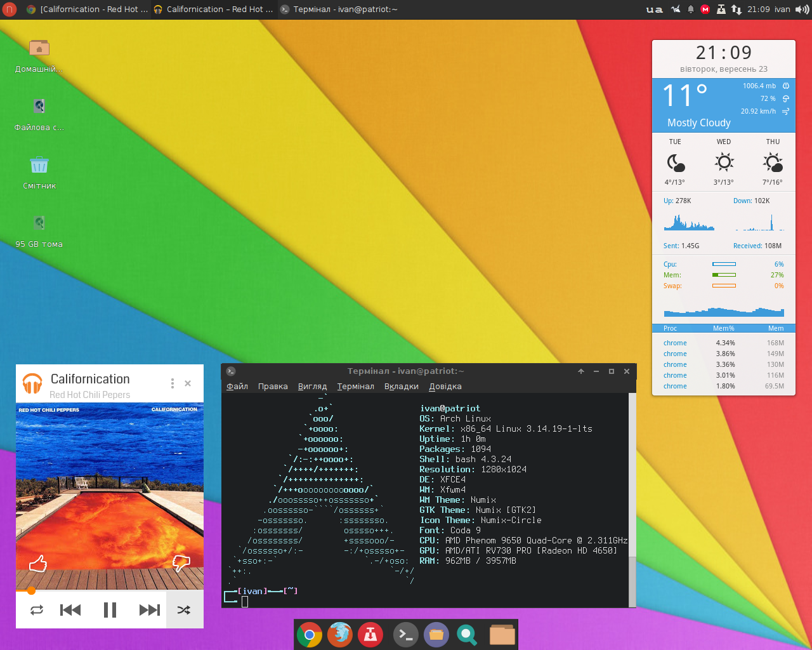Viewport: 812px width, 650px height.
Task: Skip to the previous track
Action: pos(70,610)
